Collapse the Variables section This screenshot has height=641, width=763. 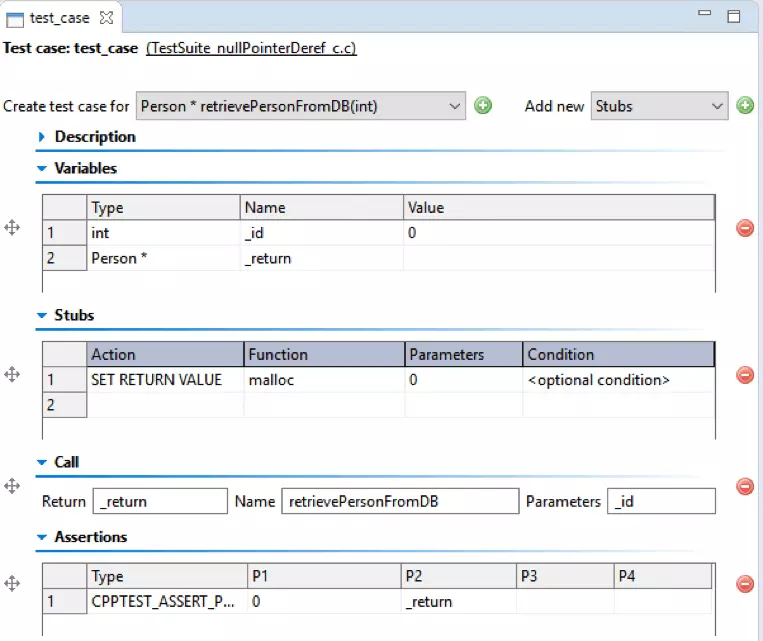pyautogui.click(x=42, y=169)
